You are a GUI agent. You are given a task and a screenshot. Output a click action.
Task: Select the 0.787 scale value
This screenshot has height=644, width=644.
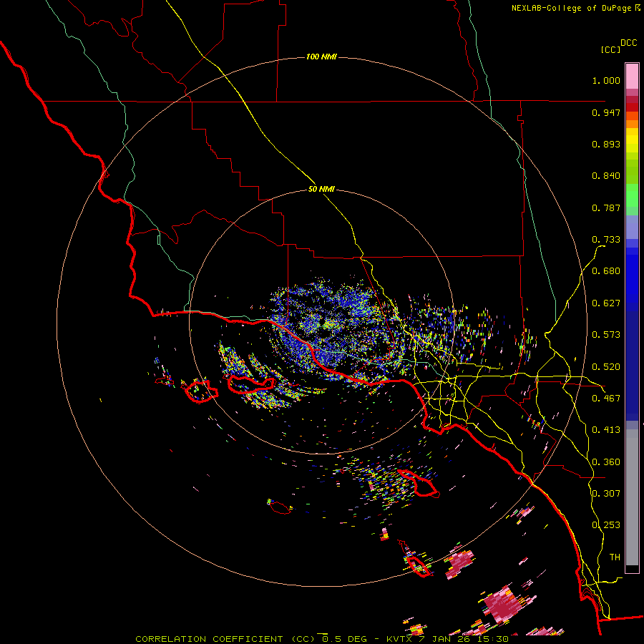[606, 208]
